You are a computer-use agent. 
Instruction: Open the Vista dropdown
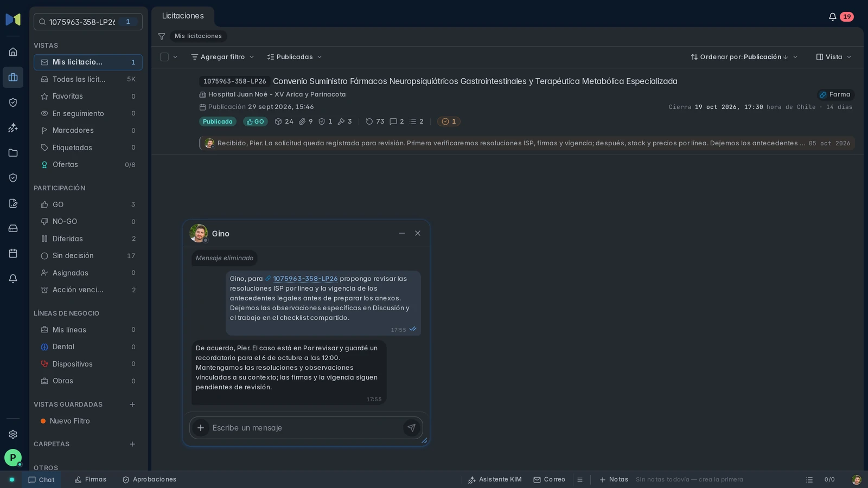(x=834, y=57)
